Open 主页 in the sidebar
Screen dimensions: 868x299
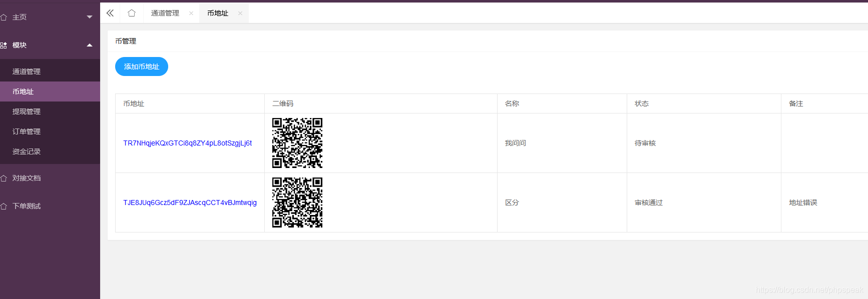coord(20,17)
